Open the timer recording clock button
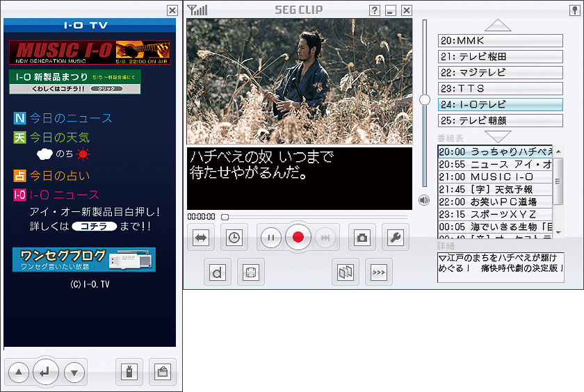Image resolution: width=584 pixels, height=392 pixels. 234,238
